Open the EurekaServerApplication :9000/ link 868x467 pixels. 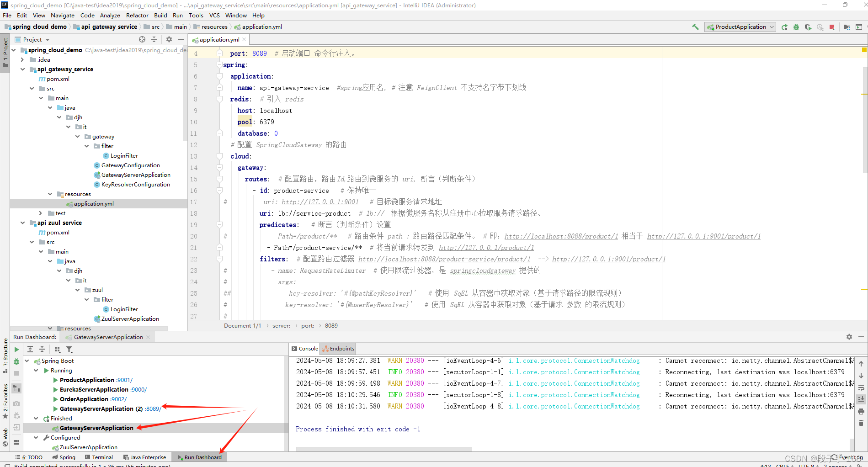[138, 390]
